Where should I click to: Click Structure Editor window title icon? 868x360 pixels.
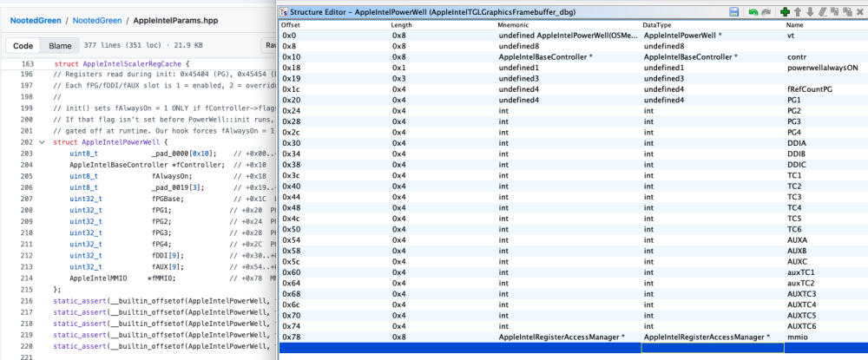284,11
